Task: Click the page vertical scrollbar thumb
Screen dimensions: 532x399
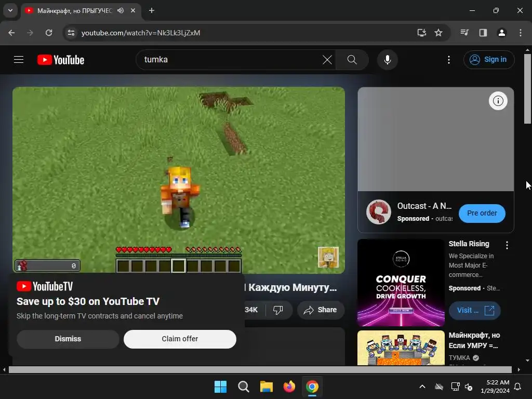Action: [528, 89]
